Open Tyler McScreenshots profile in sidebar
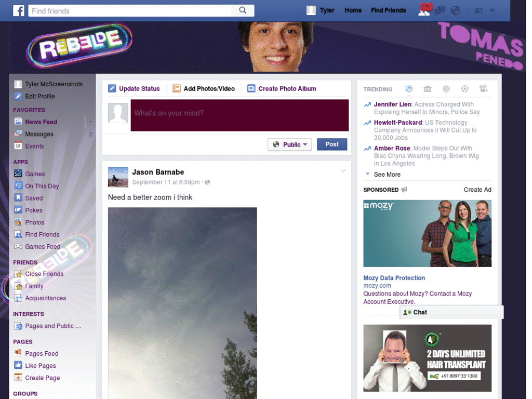 (54, 84)
